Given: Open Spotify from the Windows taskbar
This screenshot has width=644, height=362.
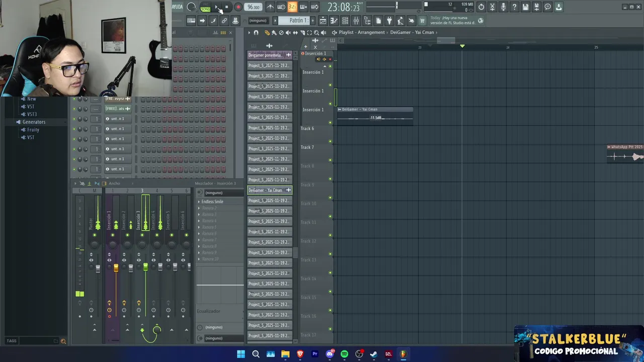Looking at the screenshot, I should click(345, 354).
